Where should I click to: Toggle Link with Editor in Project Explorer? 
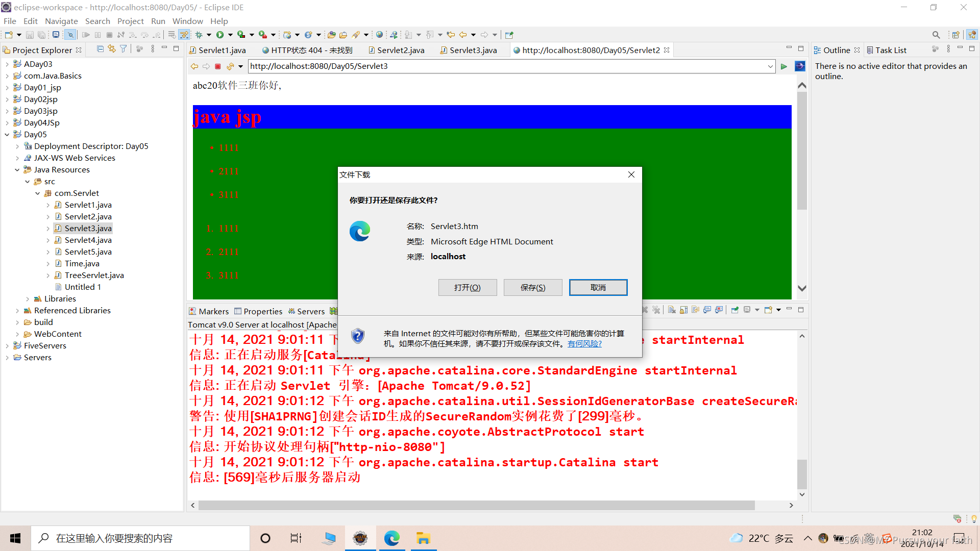112,49
